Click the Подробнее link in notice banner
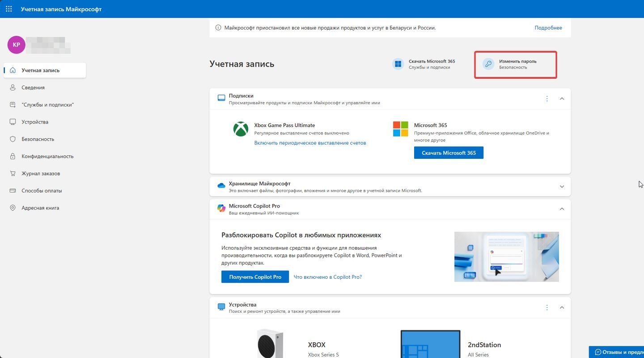 [x=548, y=28]
